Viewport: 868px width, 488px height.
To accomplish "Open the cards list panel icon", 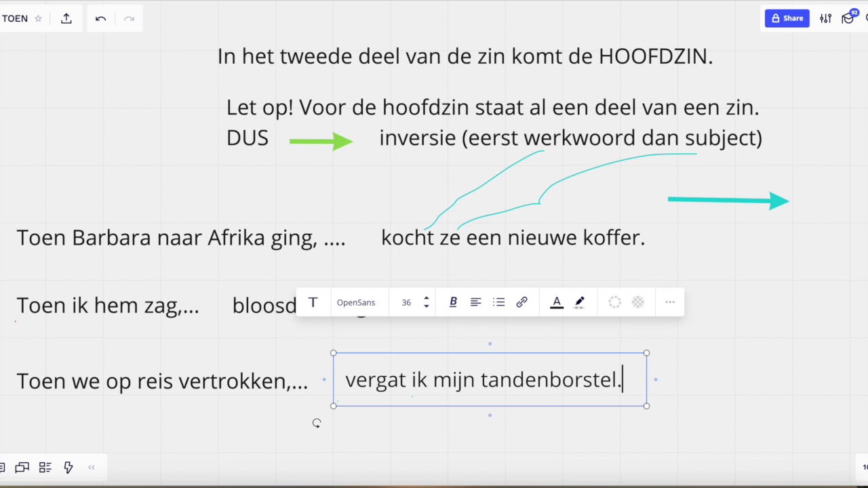I will point(45,467).
